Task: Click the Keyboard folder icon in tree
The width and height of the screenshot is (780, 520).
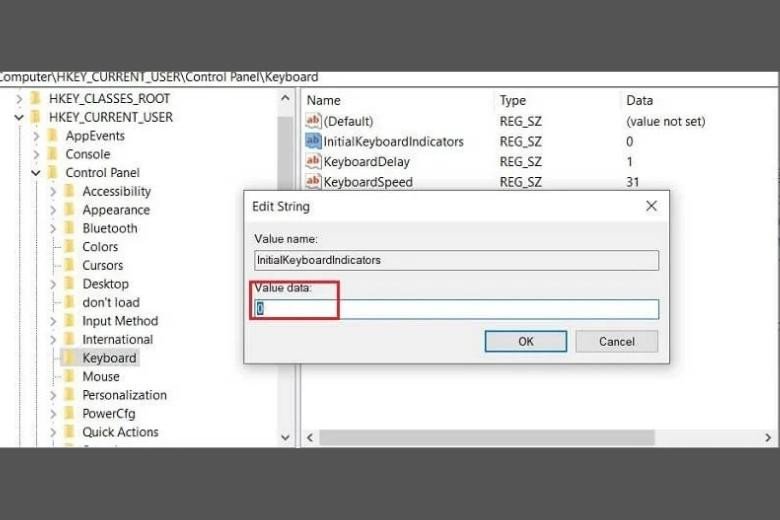Action: pyautogui.click(x=69, y=358)
